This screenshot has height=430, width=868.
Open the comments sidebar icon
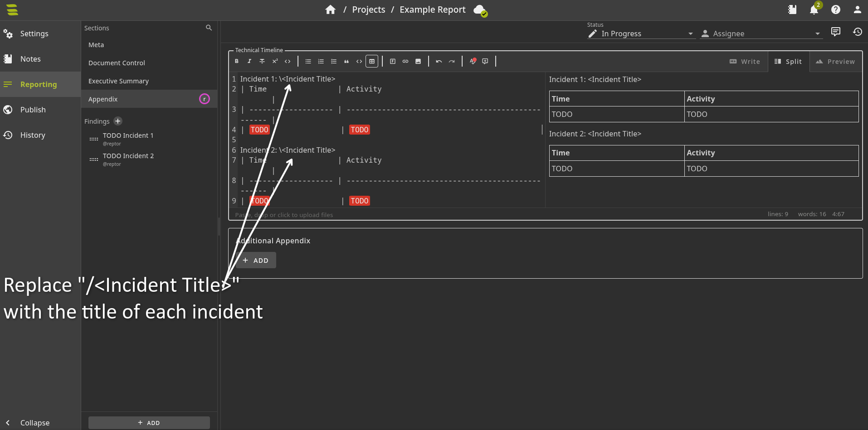point(835,32)
